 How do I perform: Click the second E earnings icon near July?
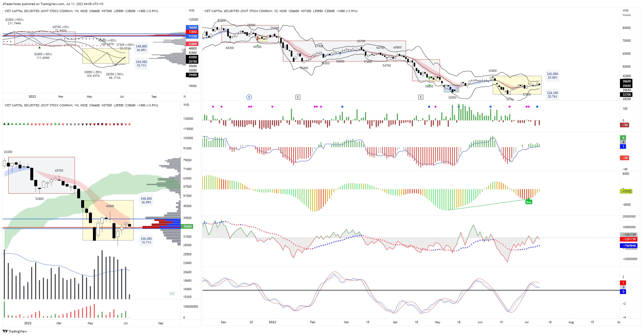click(x=421, y=97)
